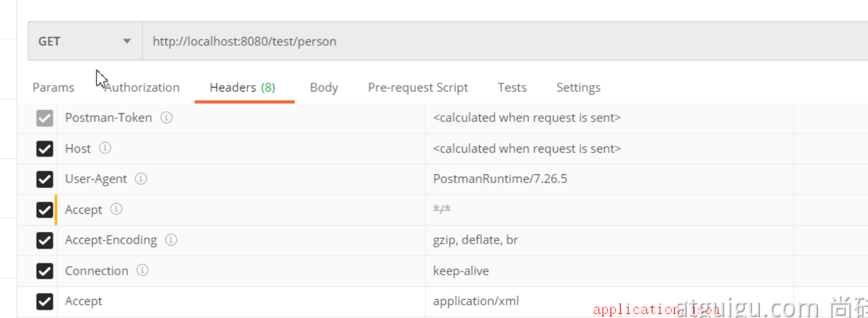Open the Pre-request Script tab
This screenshot has height=318, width=868.
coord(418,88)
